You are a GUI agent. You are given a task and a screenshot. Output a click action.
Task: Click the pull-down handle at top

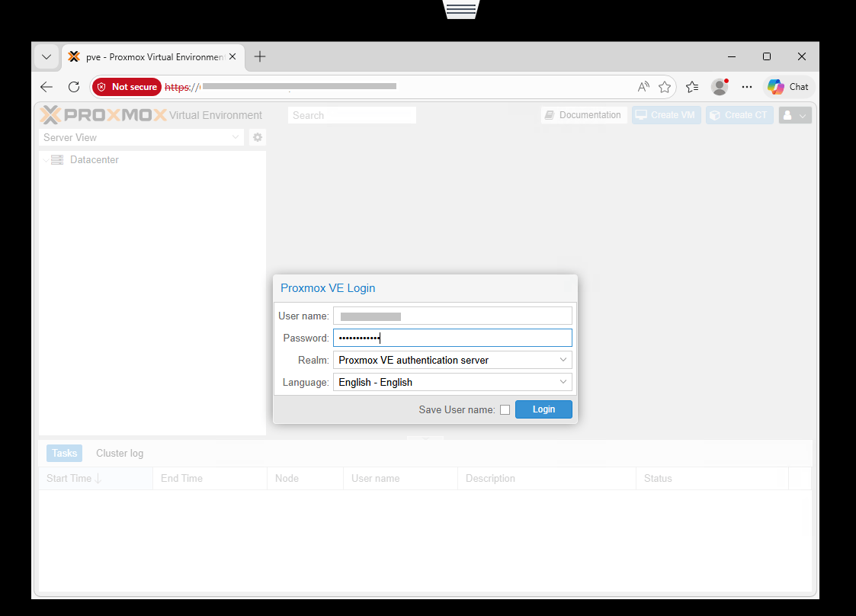pos(461,9)
